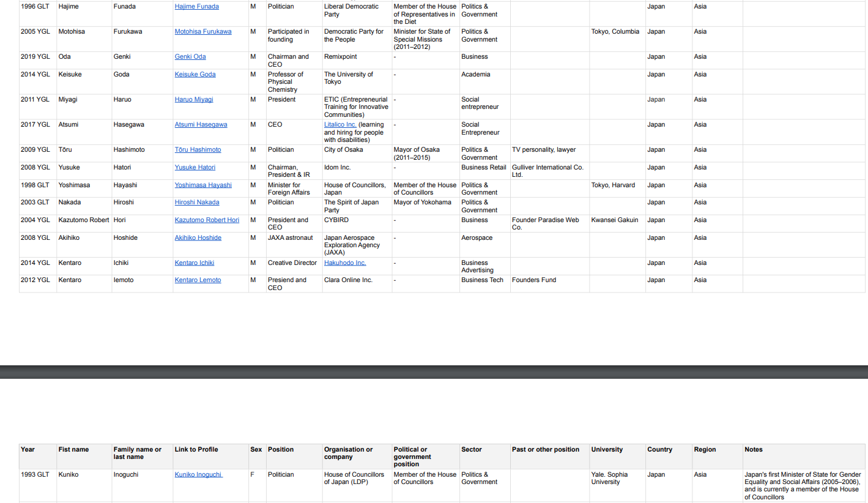Image resolution: width=868 pixels, height=503 pixels.
Task: Follow the Hakuhodo Inc. organisation link
Action: tap(345, 263)
